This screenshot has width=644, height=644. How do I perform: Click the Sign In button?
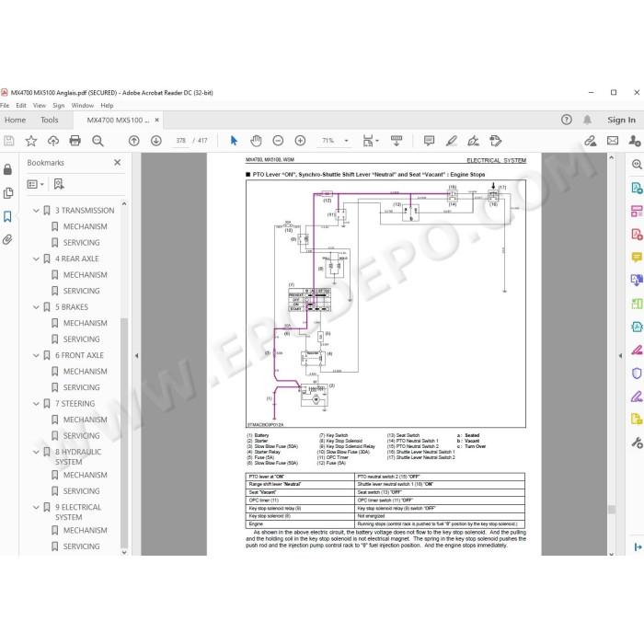(621, 120)
